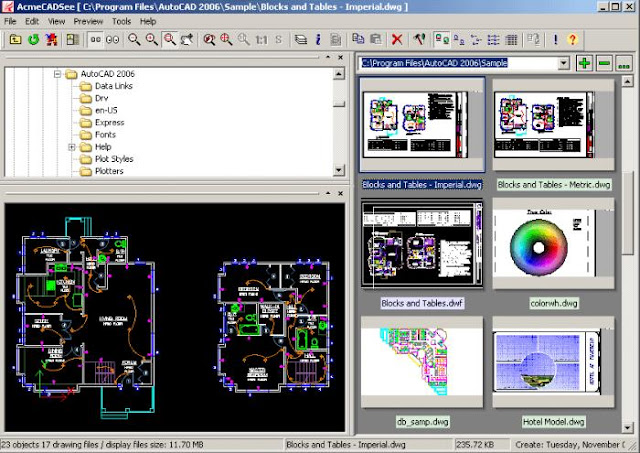The height and width of the screenshot is (453, 640).
Task: Open the Tools menu
Action: (x=122, y=21)
